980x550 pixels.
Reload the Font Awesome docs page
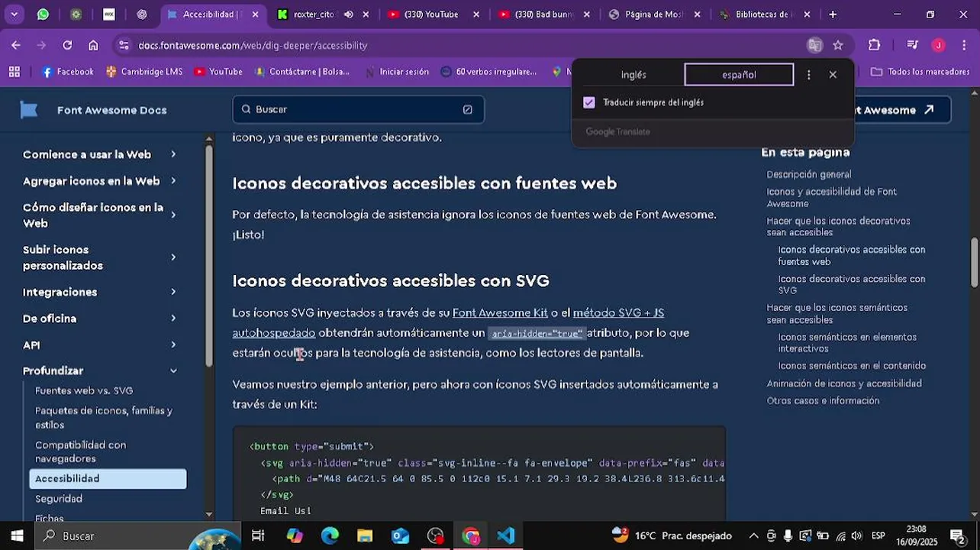(67, 45)
